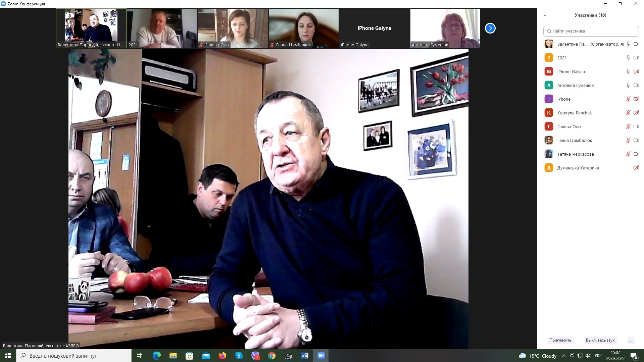Viewport: 644px width, 362px height.
Task: Mute everyone with Выкл. весь звук
Action: [600, 340]
